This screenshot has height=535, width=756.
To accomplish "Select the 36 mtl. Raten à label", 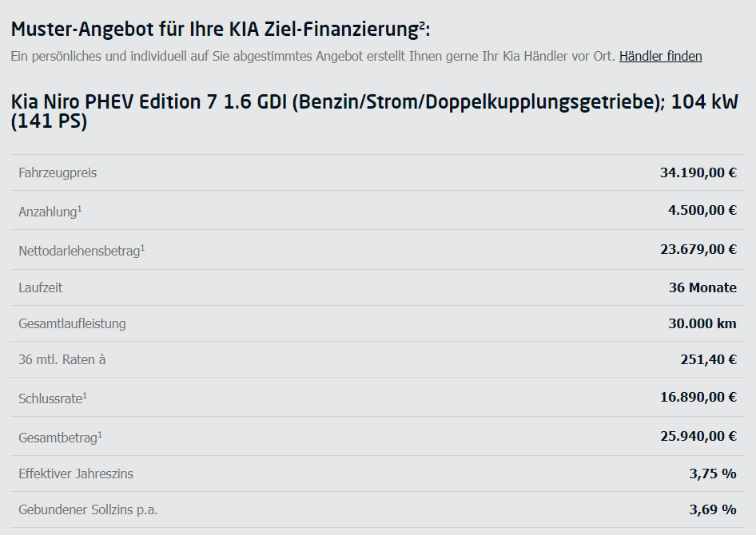I will [62, 359].
